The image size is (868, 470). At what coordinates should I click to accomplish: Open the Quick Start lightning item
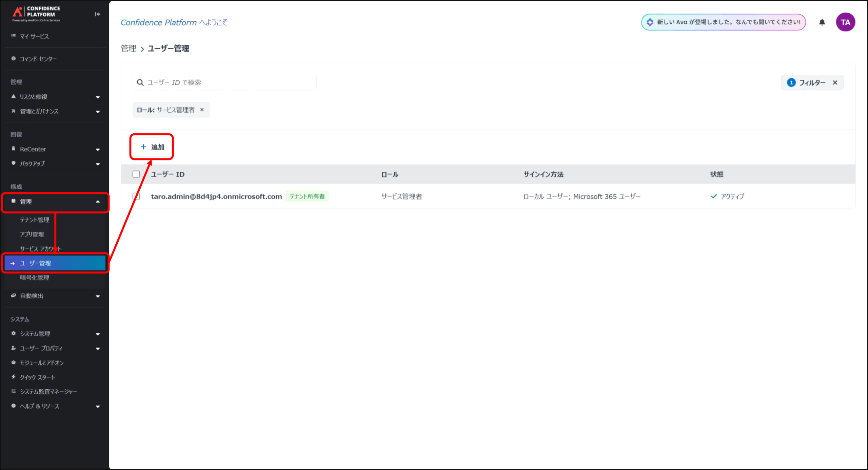pyautogui.click(x=37, y=377)
